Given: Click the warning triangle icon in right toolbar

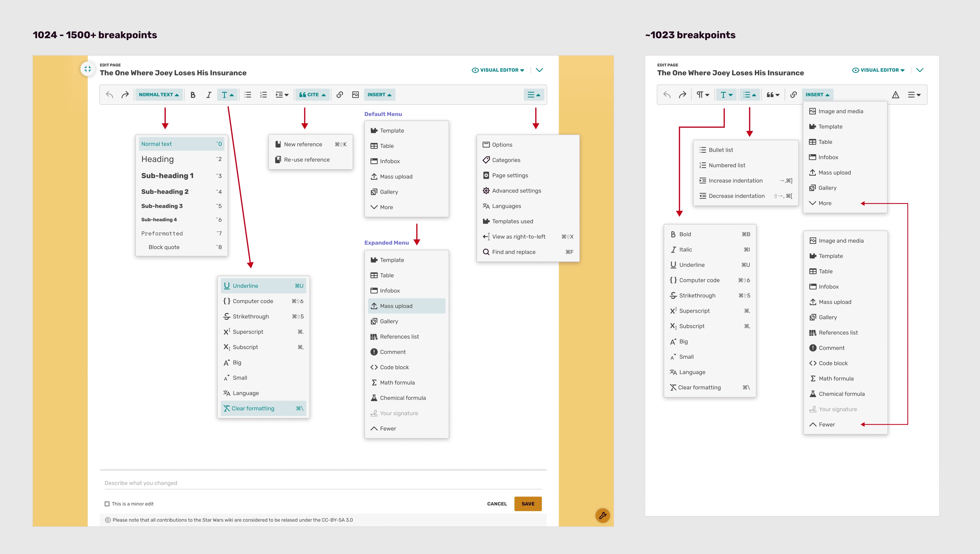Looking at the screenshot, I should 895,95.
